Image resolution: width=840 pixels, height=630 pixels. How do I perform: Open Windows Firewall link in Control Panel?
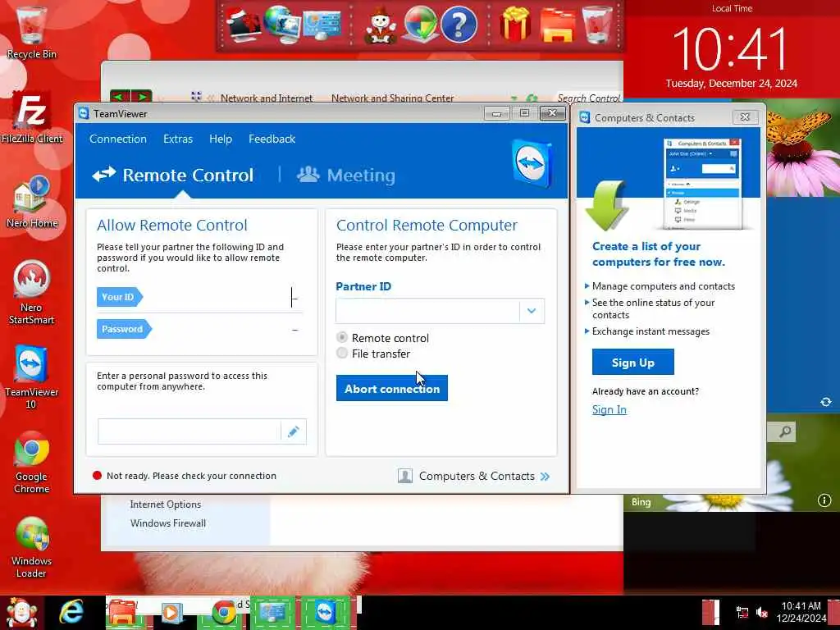point(167,523)
